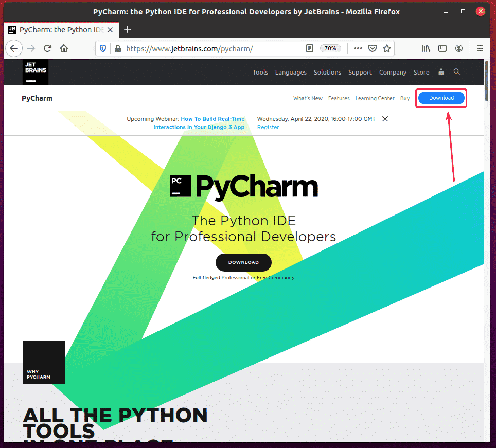Open the Store menu
496x448 pixels.
pos(421,72)
